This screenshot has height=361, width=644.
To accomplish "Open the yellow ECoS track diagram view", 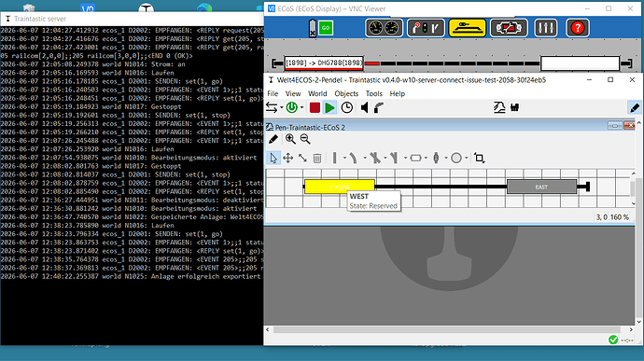I will point(467,28).
